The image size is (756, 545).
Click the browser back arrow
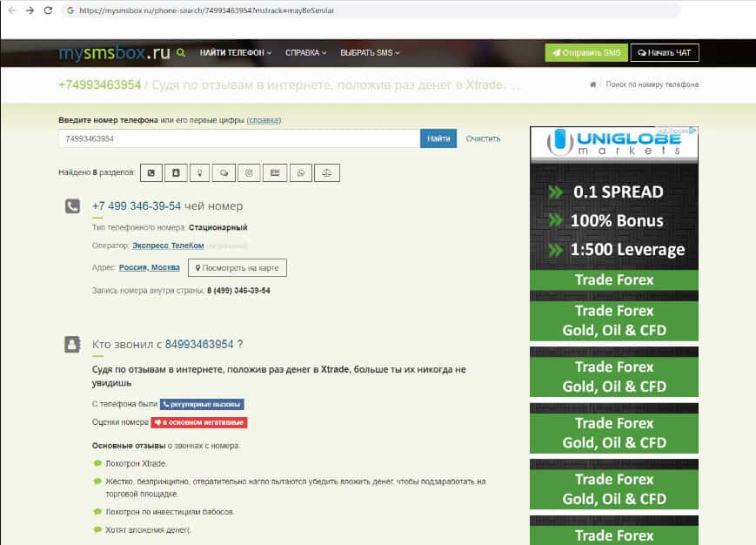[12, 10]
